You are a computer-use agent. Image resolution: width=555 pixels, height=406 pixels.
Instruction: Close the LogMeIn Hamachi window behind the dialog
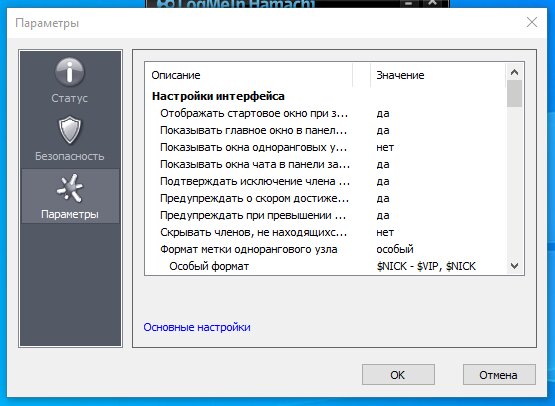click(433, 3)
